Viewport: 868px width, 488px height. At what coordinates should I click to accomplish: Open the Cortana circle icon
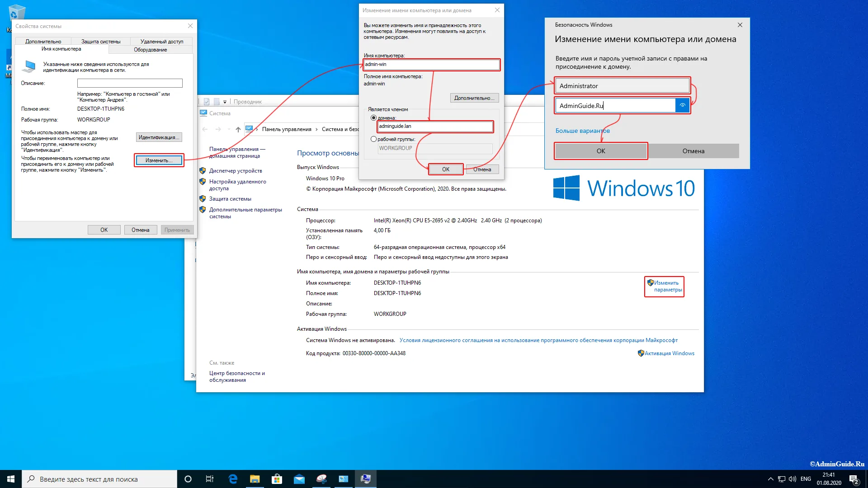point(188,479)
